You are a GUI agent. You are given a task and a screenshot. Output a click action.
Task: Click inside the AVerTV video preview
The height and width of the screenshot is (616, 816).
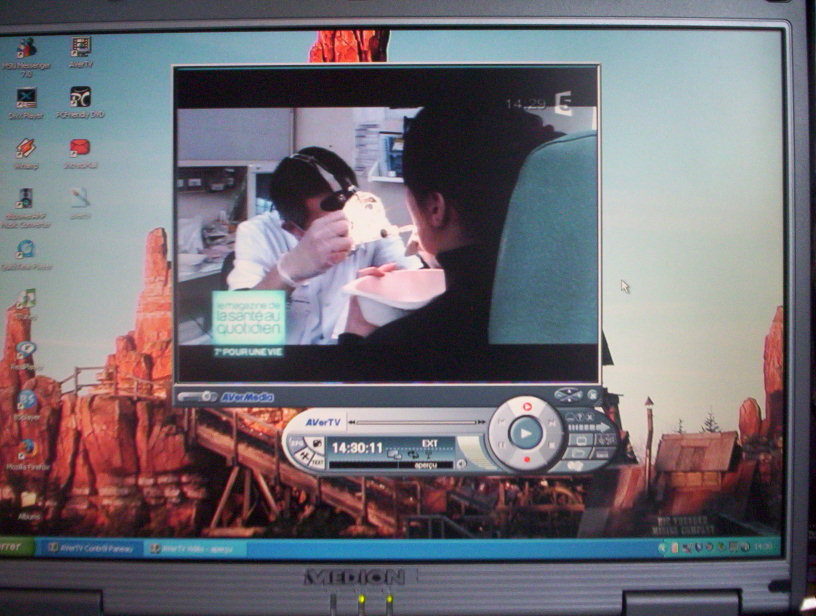point(387,225)
